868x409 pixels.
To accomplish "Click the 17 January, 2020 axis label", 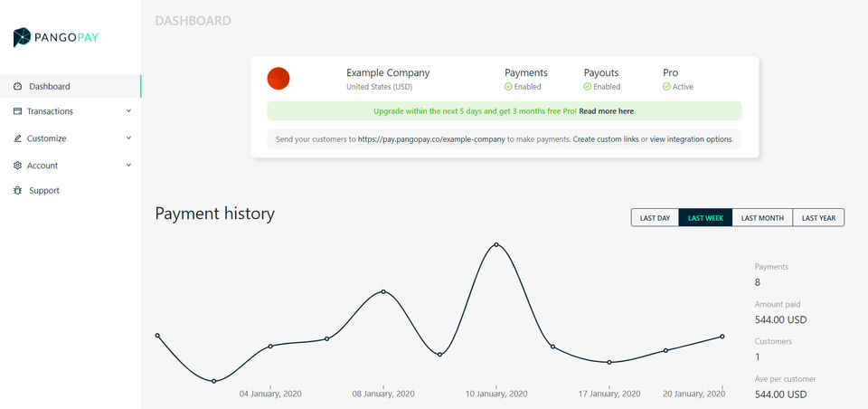I will pos(609,394).
